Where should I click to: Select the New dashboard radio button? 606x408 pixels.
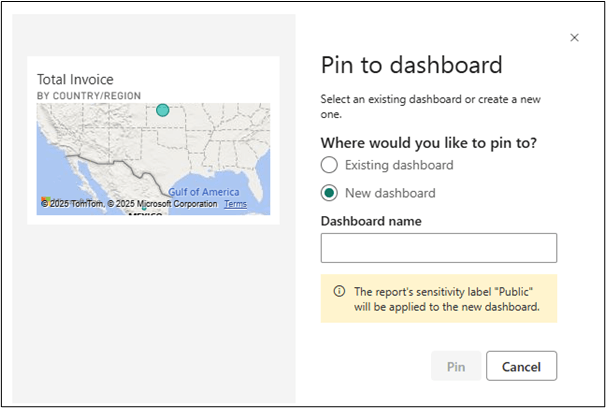[x=329, y=193]
